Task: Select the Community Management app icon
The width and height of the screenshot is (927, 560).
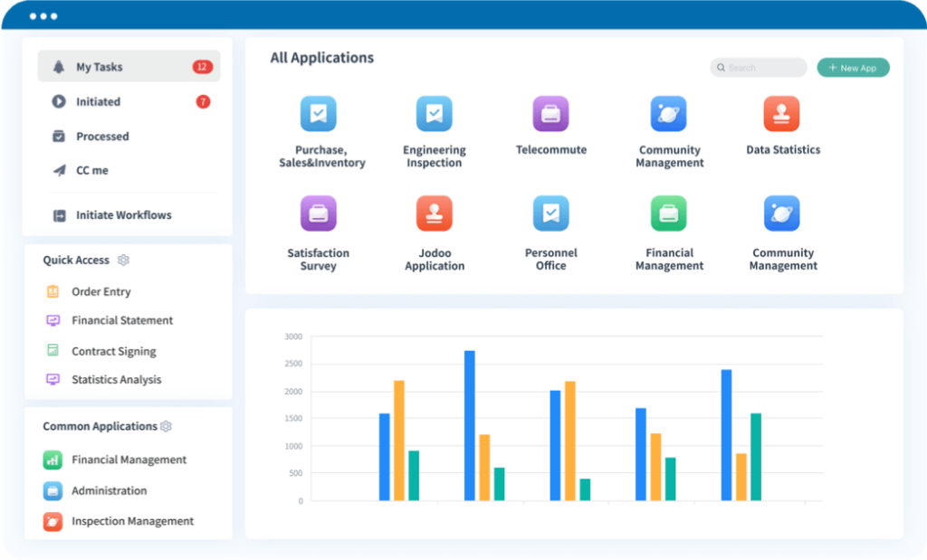Action: tap(669, 113)
